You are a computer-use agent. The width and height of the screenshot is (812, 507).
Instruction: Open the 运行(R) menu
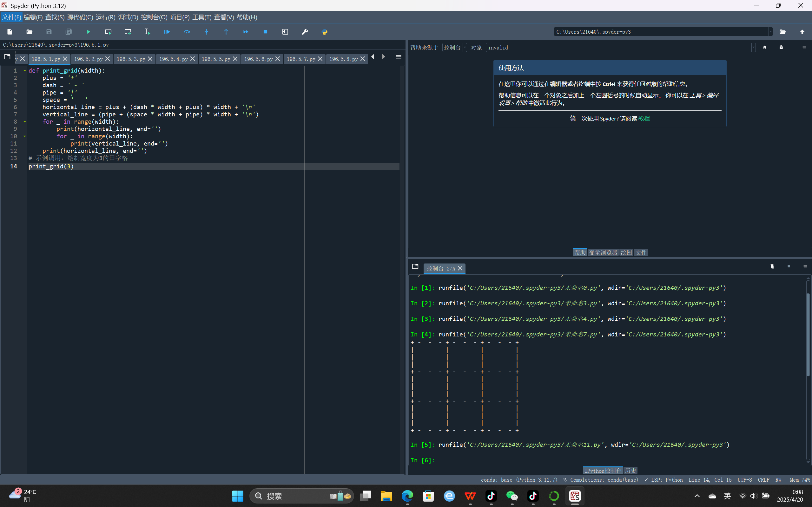[105, 17]
